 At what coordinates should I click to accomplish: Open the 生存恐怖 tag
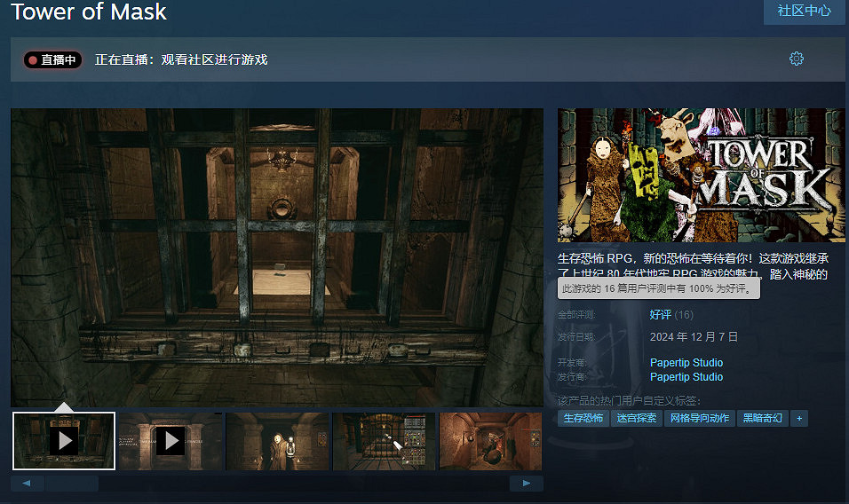click(x=583, y=418)
